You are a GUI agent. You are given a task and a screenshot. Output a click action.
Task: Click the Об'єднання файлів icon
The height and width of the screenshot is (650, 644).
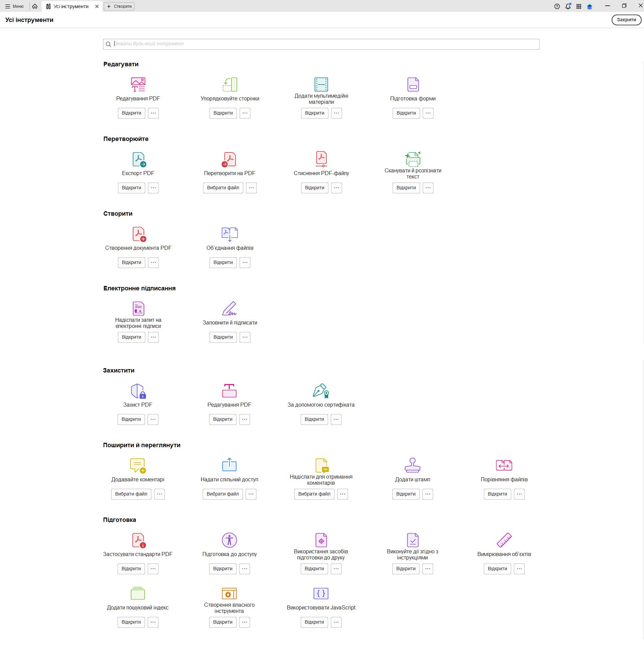[229, 234]
